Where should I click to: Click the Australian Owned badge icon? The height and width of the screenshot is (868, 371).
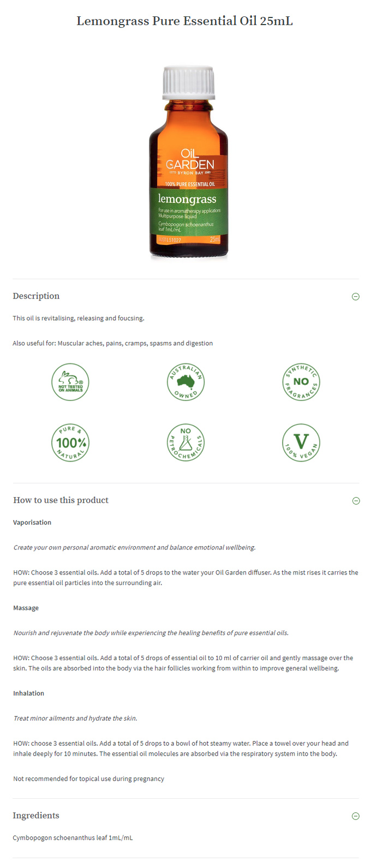[185, 382]
